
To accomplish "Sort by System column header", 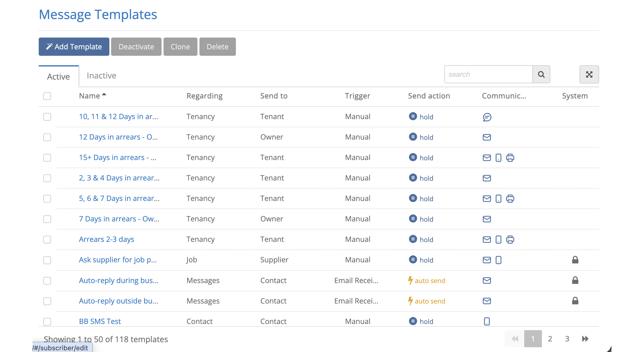I will click(575, 96).
